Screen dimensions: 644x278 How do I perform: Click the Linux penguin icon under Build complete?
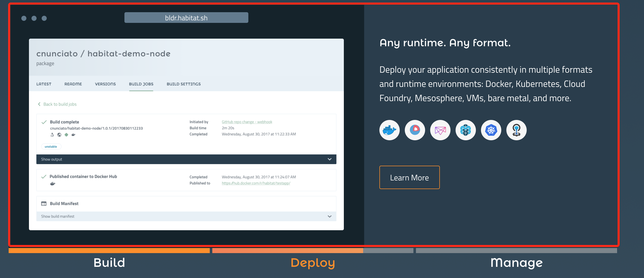coord(52,135)
